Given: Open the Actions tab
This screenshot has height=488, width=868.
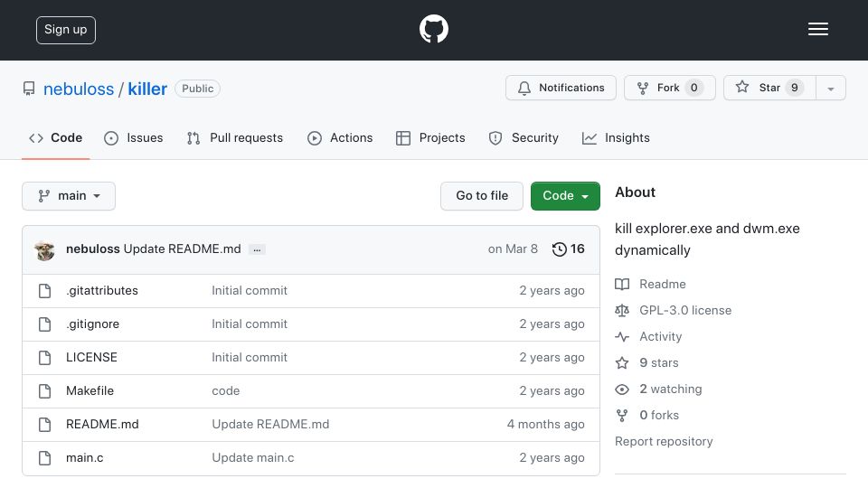Looking at the screenshot, I should tap(340, 137).
